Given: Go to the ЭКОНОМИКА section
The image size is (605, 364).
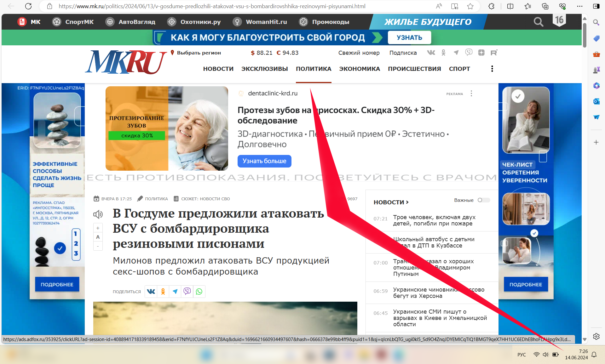Looking at the screenshot, I should tap(360, 69).
